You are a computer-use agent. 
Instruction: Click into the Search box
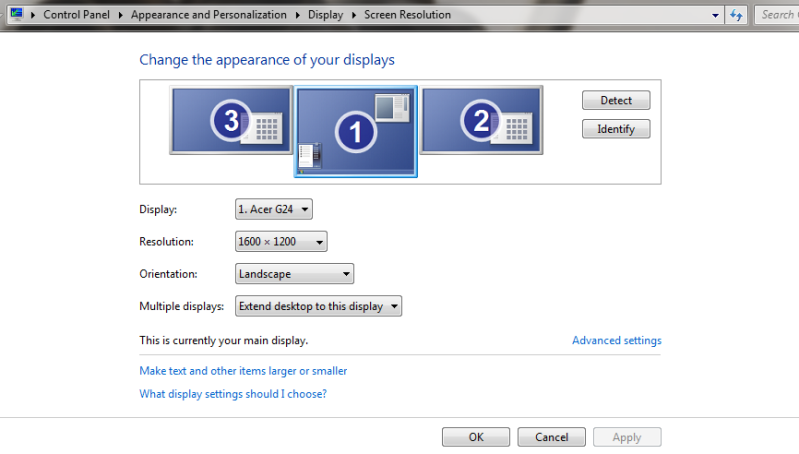coord(777,15)
